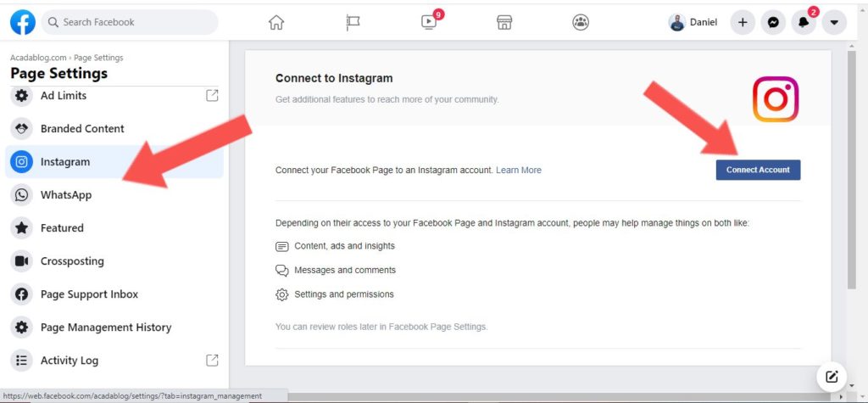This screenshot has width=868, height=403.
Task: Expand the Account dropdown arrow
Action: pyautogui.click(x=834, y=22)
